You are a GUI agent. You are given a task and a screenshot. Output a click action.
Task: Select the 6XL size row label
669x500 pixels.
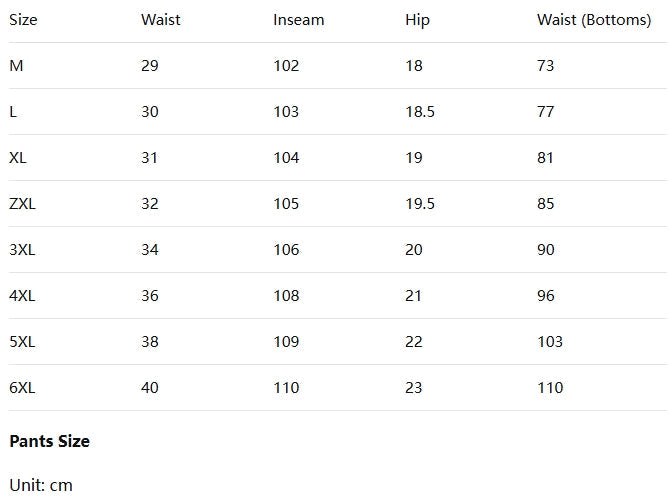pyautogui.click(x=22, y=388)
